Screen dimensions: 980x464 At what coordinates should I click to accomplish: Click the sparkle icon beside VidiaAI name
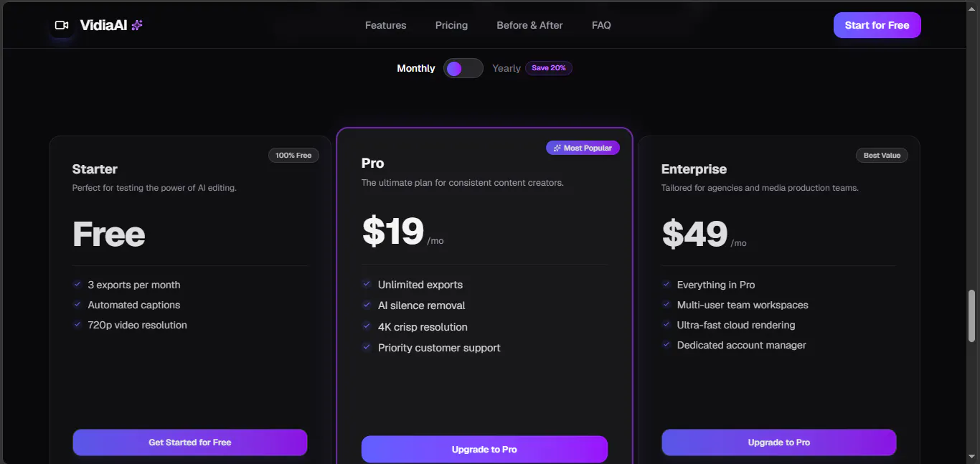click(137, 25)
